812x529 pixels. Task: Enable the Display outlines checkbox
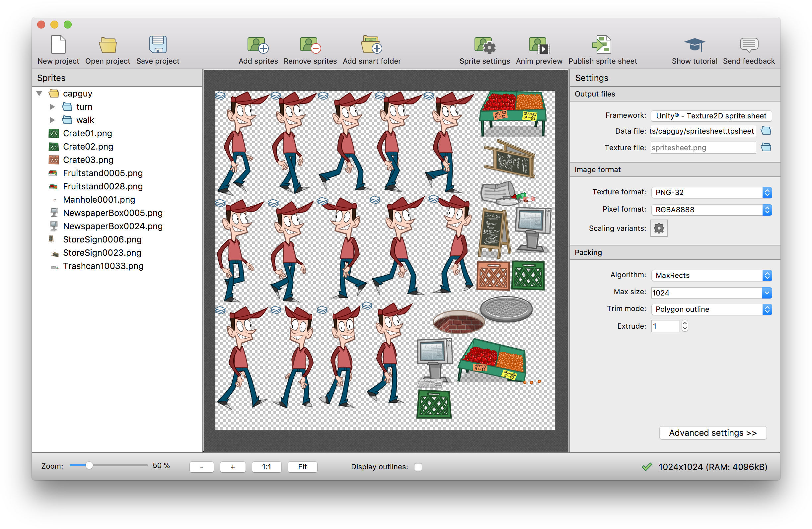click(x=418, y=467)
